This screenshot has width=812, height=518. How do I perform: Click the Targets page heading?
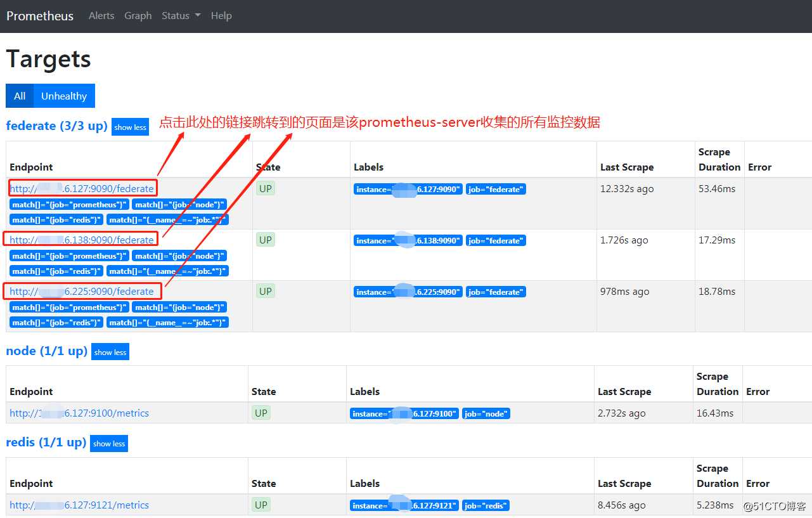coord(49,59)
